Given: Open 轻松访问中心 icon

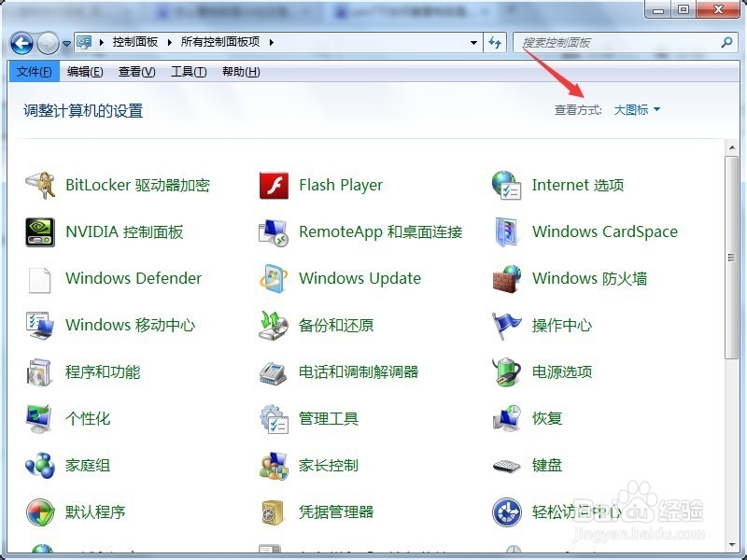Looking at the screenshot, I should click(x=506, y=511).
